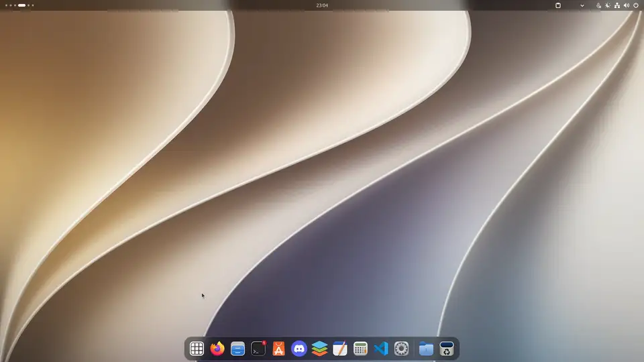Viewport: 644px width, 362px height.
Task: Open the orange Software store icon
Action: point(278,349)
